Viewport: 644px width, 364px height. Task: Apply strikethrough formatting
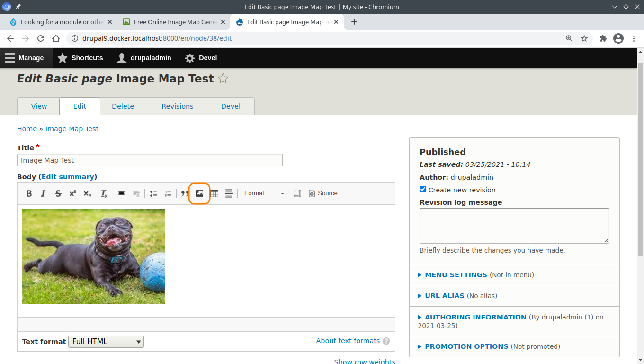58,193
